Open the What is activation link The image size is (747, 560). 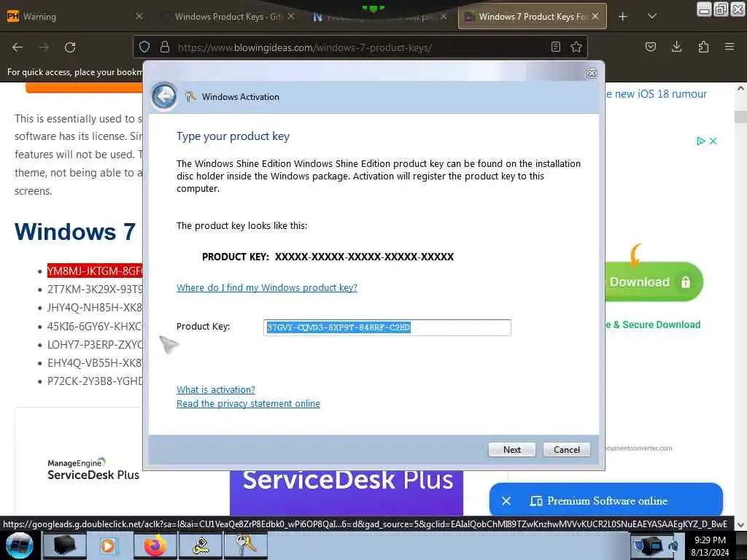[x=216, y=389]
